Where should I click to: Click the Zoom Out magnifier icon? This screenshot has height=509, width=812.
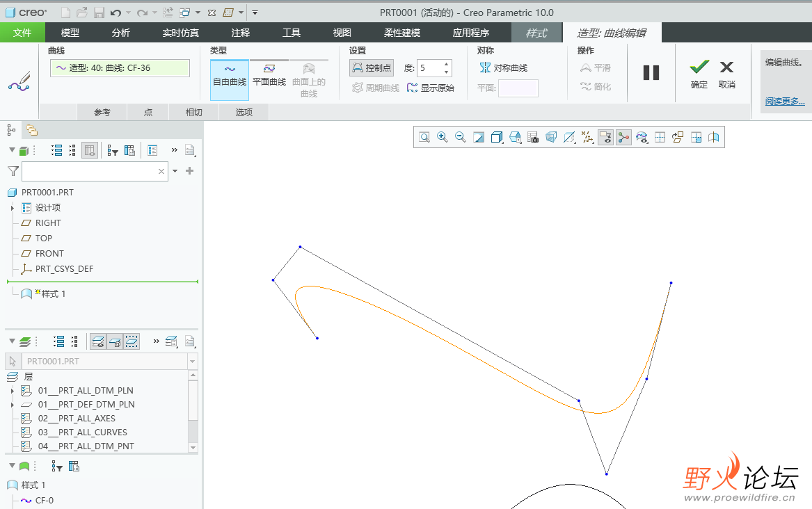(x=461, y=137)
